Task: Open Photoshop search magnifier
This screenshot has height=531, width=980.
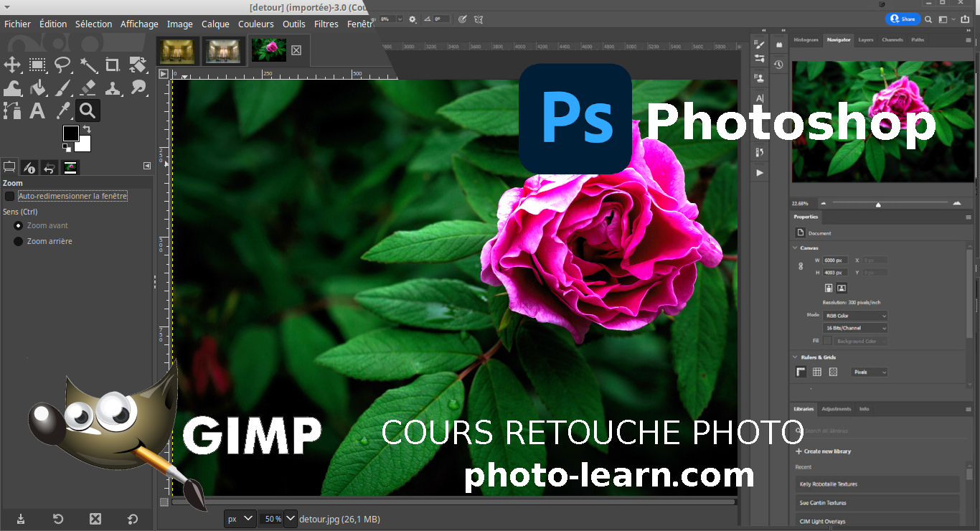Action: 928,19
